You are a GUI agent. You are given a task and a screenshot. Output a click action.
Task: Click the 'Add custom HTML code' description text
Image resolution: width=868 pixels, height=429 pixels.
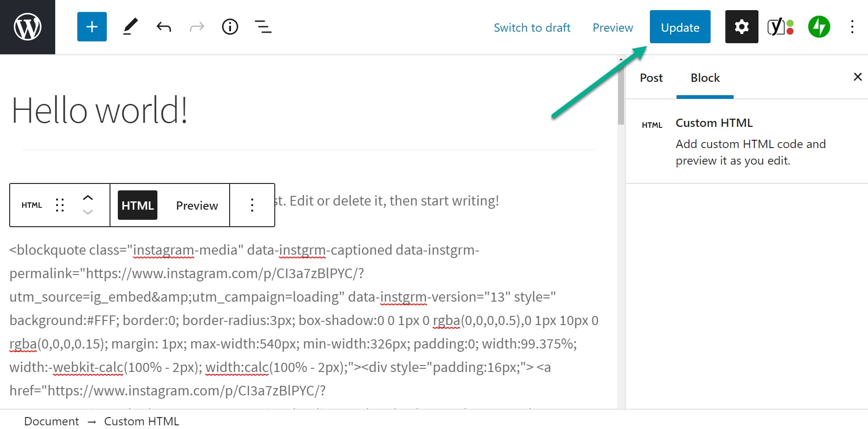coord(751,152)
